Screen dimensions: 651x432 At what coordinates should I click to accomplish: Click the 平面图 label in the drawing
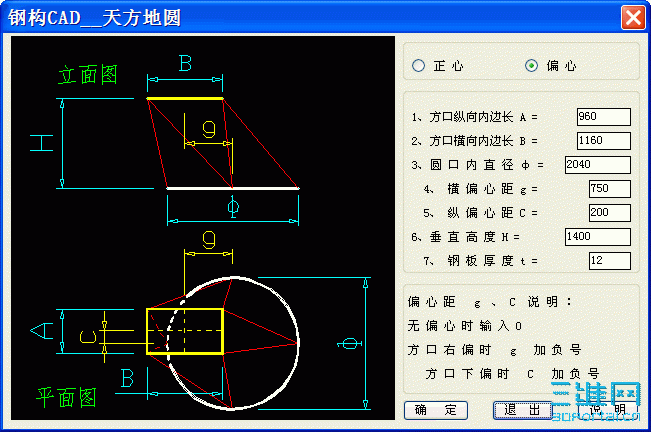(x=66, y=398)
